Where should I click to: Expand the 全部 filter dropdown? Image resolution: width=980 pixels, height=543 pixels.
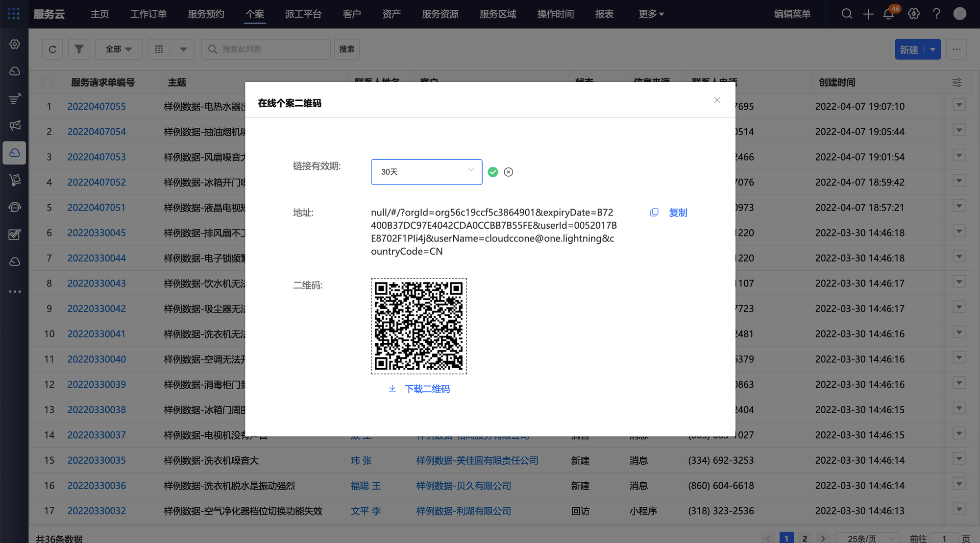119,49
